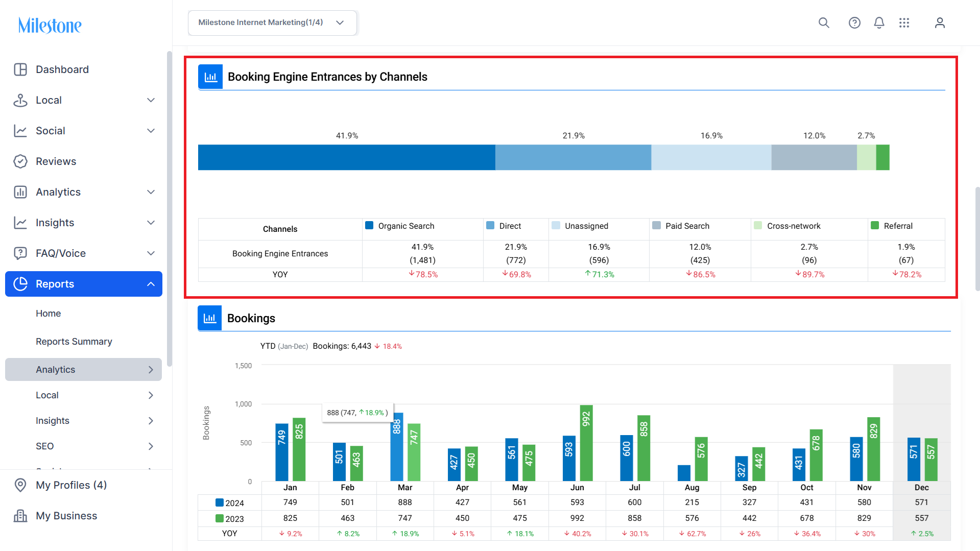Go to My Profiles (4)
Image resolution: width=980 pixels, height=551 pixels.
[84, 485]
